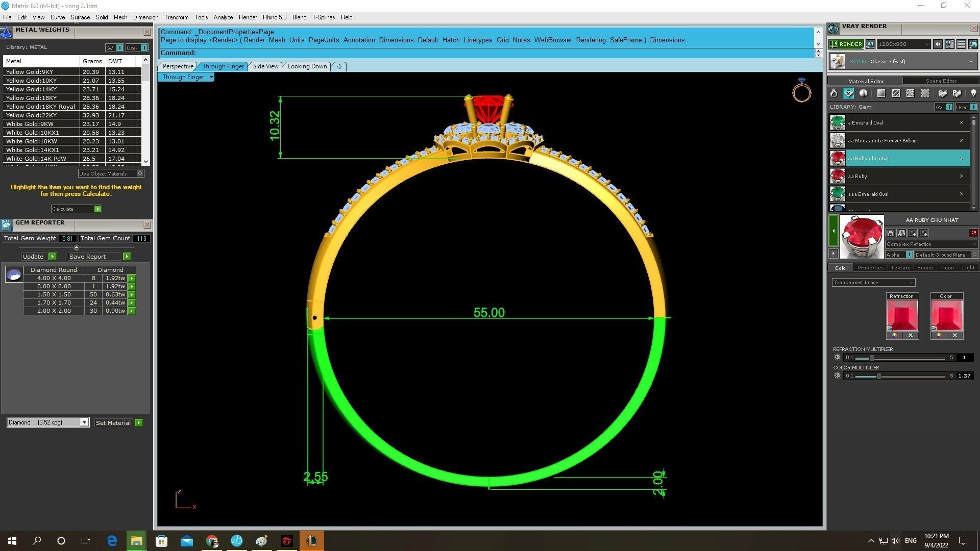Viewport: 980px width, 551px height.
Task: Adjust the Color Multiplier slider
Action: pos(878,377)
